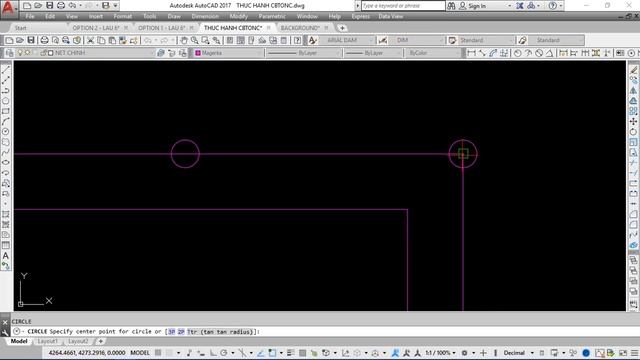
Task: Toggle Object Snap in status bar
Action: point(272,353)
